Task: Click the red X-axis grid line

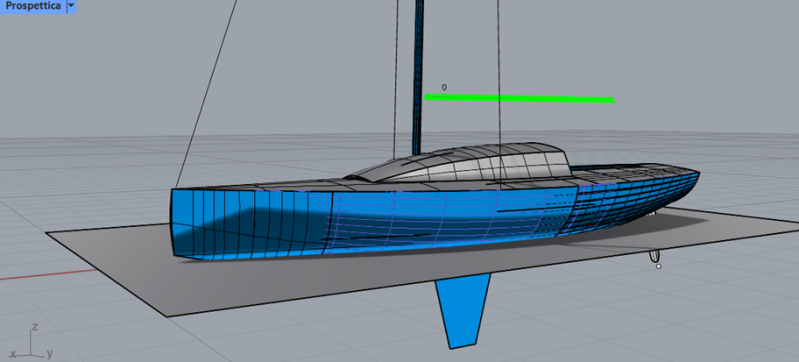Action: pyautogui.click(x=48, y=275)
